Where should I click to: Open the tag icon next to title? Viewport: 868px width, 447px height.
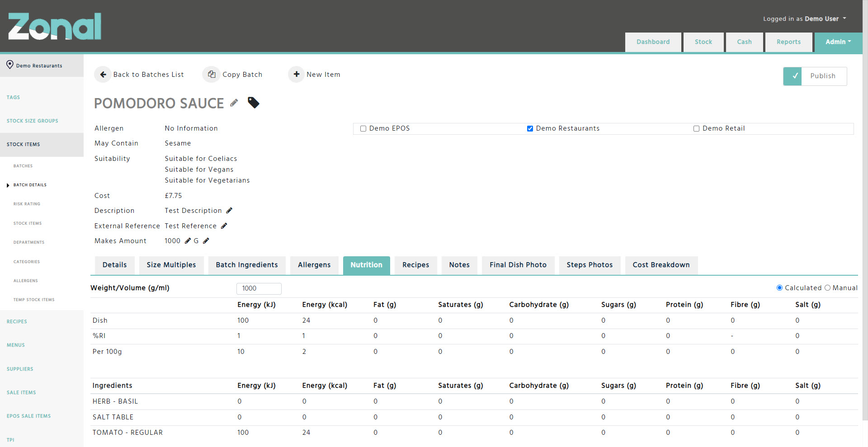[x=254, y=103]
